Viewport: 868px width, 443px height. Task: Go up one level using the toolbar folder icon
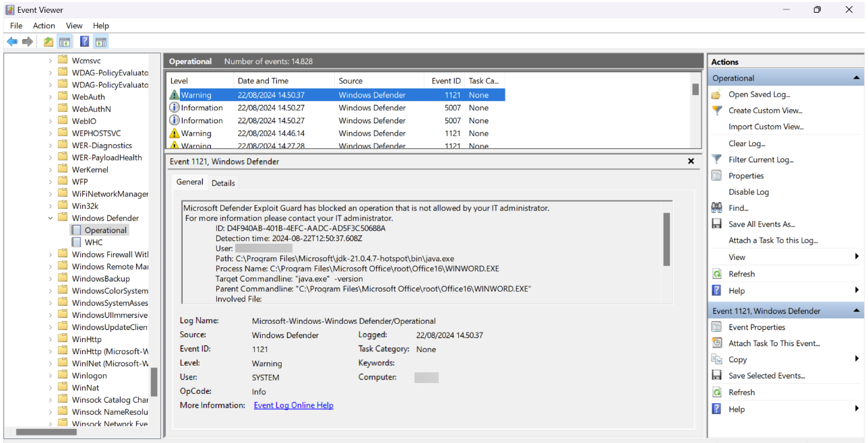tap(49, 42)
